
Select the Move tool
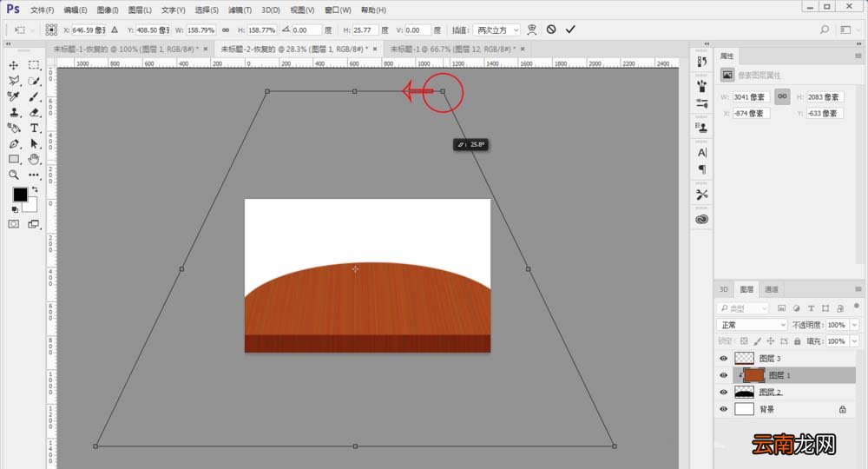point(13,65)
